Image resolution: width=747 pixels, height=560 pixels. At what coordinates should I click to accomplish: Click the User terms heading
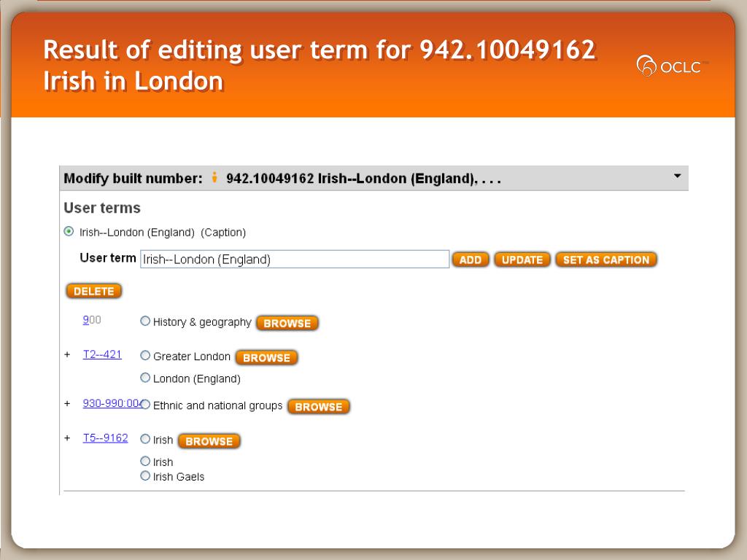[102, 208]
